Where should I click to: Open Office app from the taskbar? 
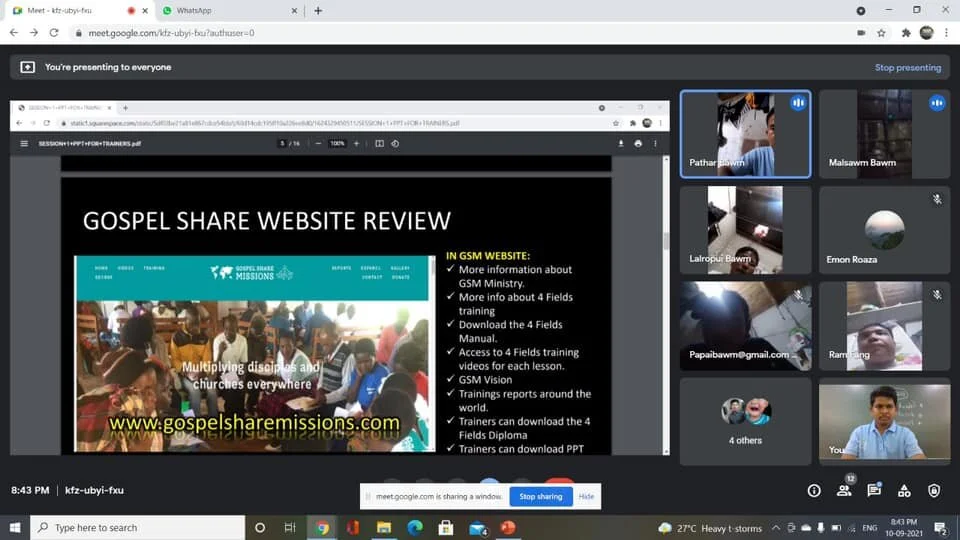(x=353, y=528)
